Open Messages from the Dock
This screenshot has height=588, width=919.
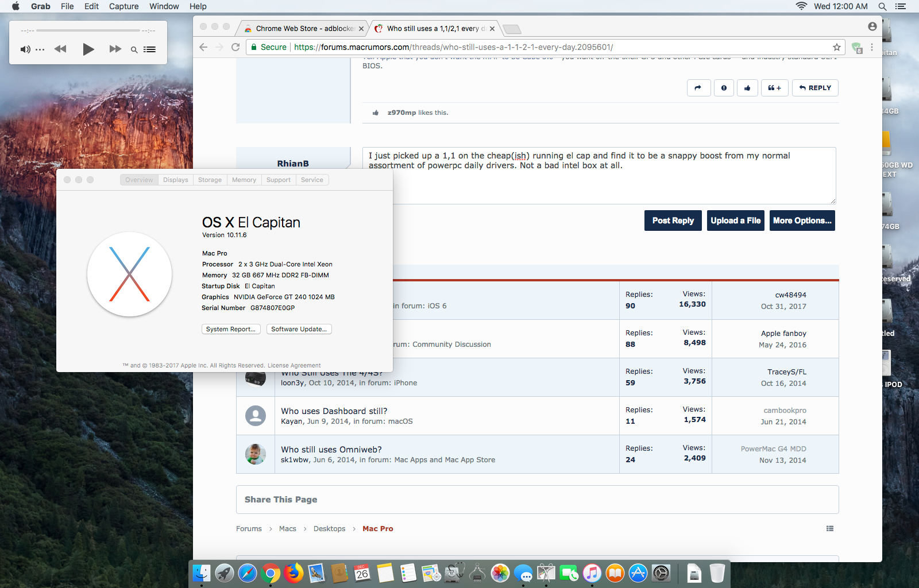(x=523, y=572)
